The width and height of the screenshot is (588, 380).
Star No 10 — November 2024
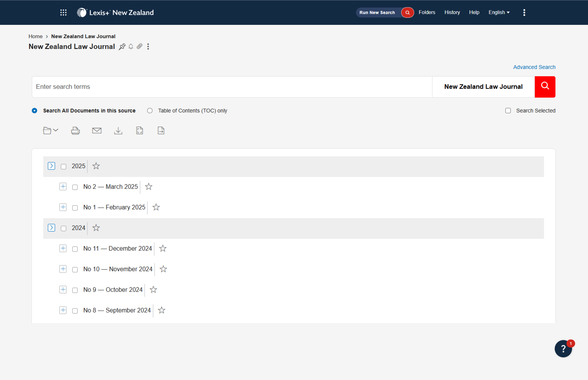point(163,269)
